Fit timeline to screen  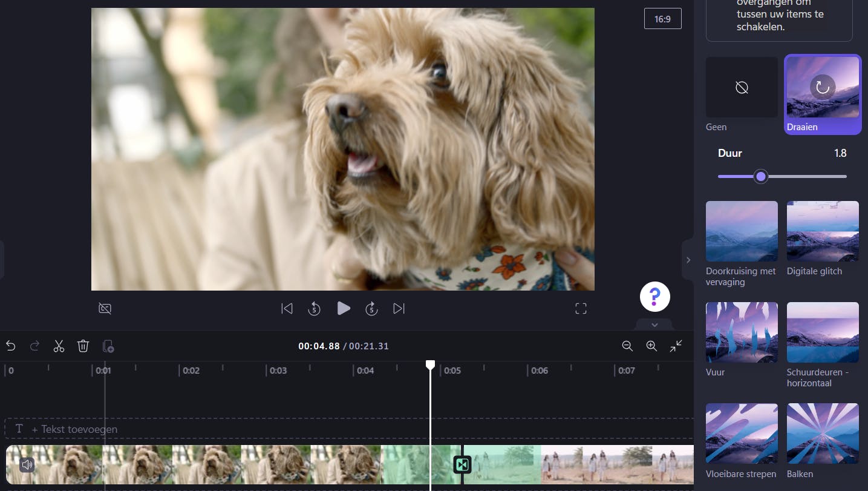[676, 346]
